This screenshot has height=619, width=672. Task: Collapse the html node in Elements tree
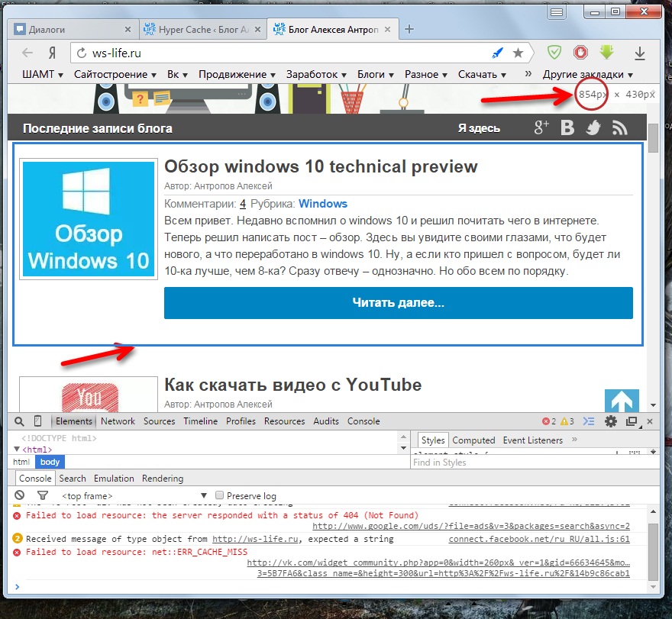(17, 449)
